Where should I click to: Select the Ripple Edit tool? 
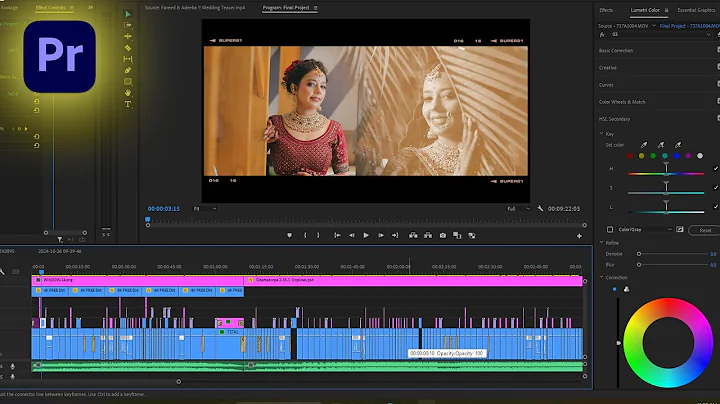coord(128,36)
